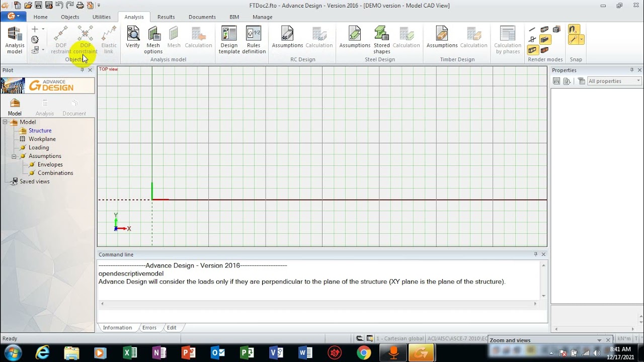The image size is (644, 362).
Task: Open the Analysis model tool
Action: click(x=15, y=40)
